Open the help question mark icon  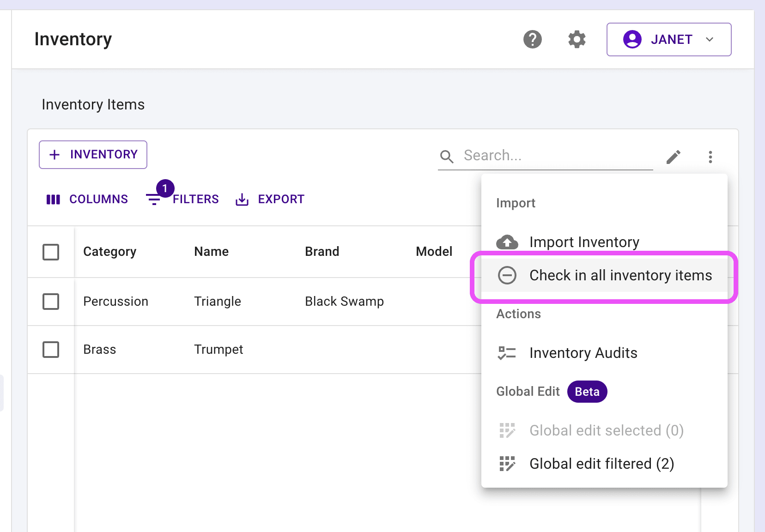point(532,39)
